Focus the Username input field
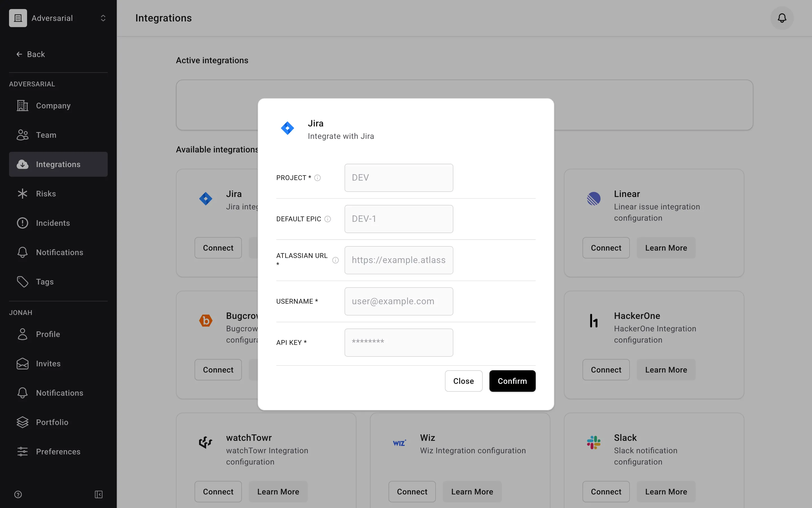812x508 pixels. (399, 301)
